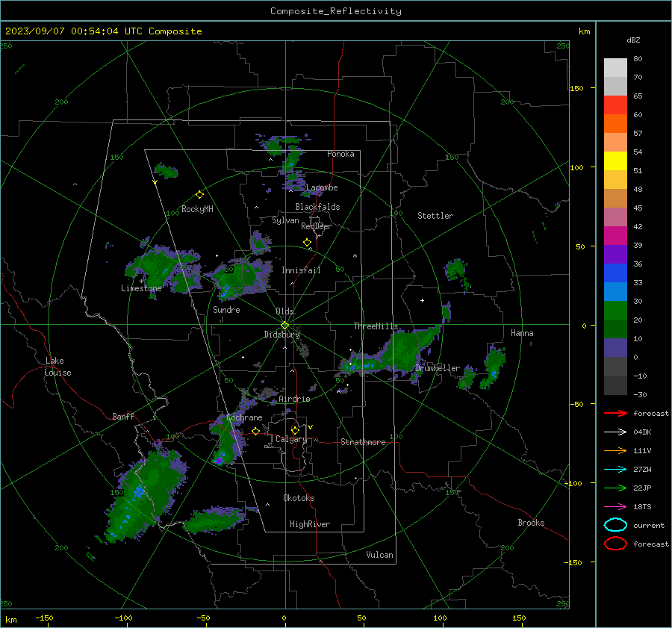Click the ThreeHills town label

376,326
